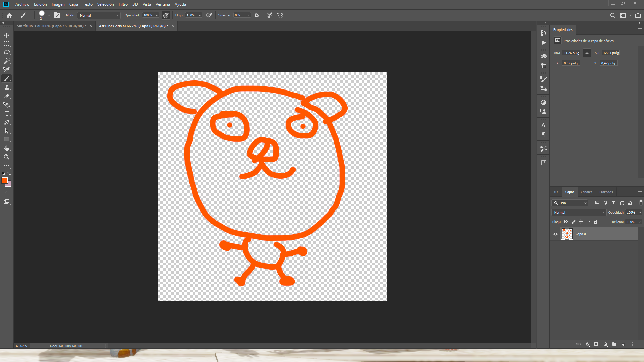Click the add layer style fx button
Screen dimensions: 644x362
[x=587, y=344]
